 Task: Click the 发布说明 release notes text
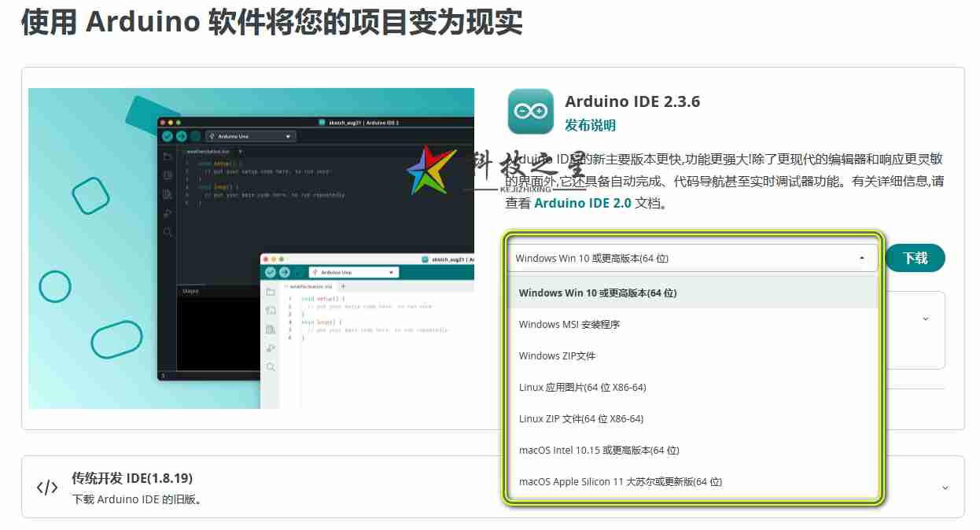(x=589, y=125)
